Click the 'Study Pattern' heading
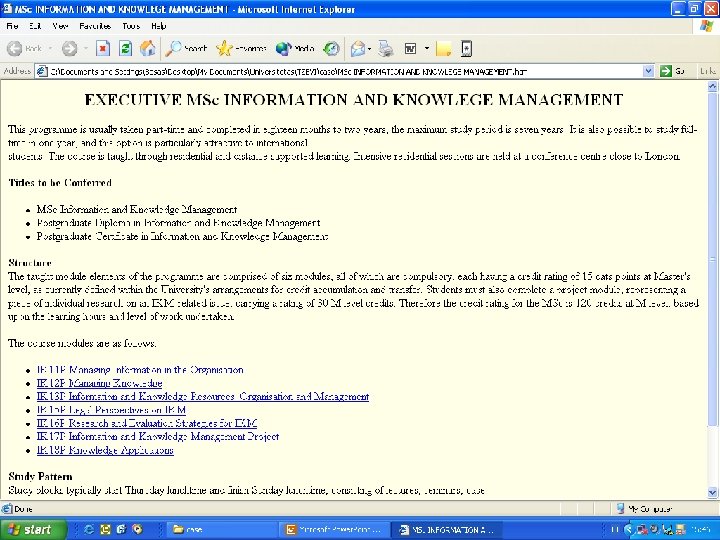 [40, 476]
